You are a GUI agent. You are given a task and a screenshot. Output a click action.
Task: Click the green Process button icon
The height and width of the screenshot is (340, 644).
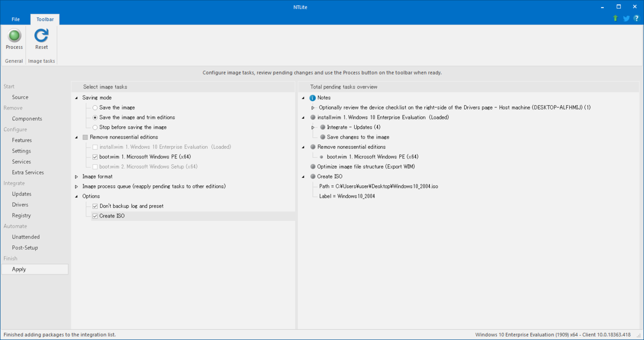pos(14,35)
